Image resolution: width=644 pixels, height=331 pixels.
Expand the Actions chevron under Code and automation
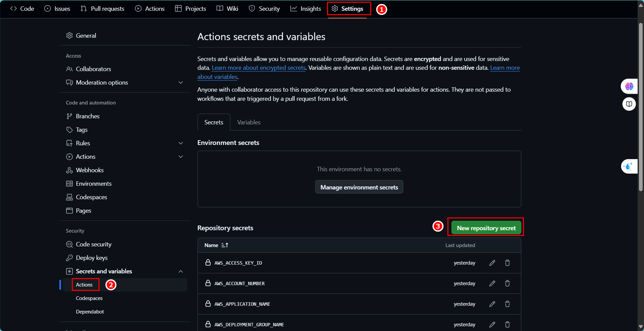pyautogui.click(x=181, y=157)
